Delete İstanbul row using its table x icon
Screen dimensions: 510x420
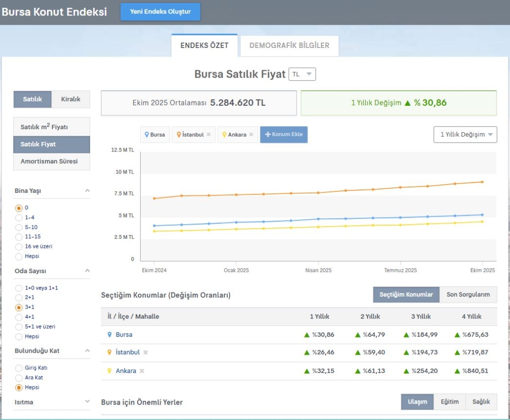tap(146, 353)
